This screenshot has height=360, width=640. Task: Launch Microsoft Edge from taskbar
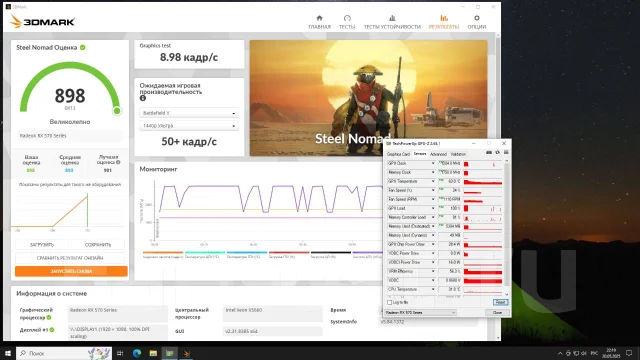(x=137, y=353)
